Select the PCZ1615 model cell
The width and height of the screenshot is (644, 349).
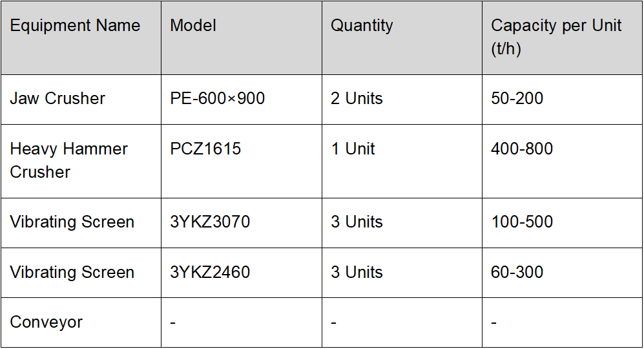[x=242, y=161]
